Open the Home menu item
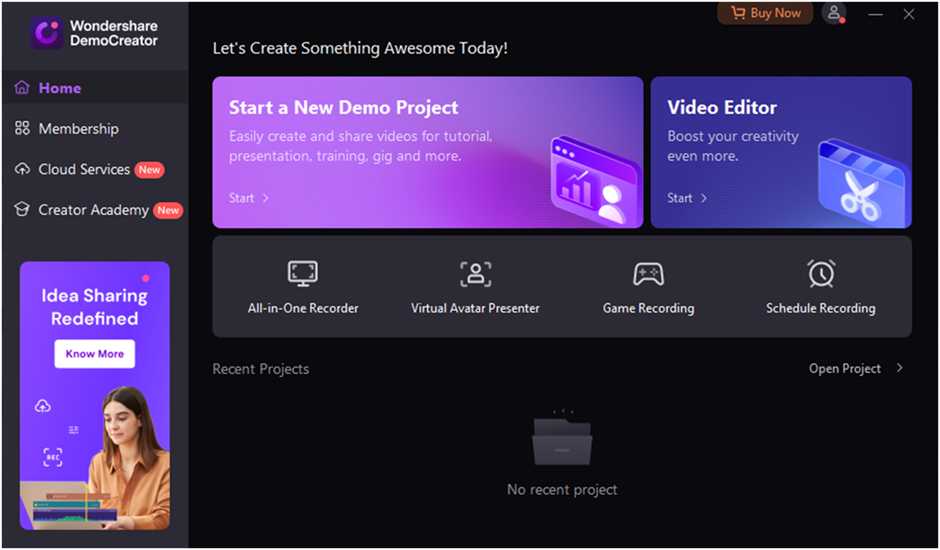Screen dimensions: 940x550 pos(95,88)
